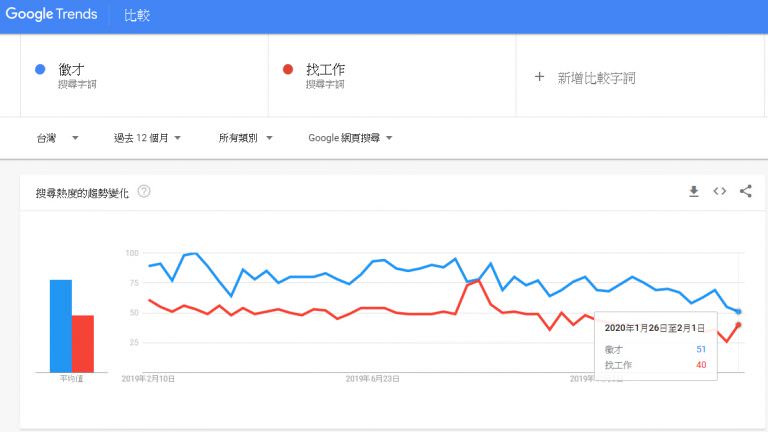Screen dimensions: 768x432
Task: Click the last blue data point on chart
Action: 739,312
